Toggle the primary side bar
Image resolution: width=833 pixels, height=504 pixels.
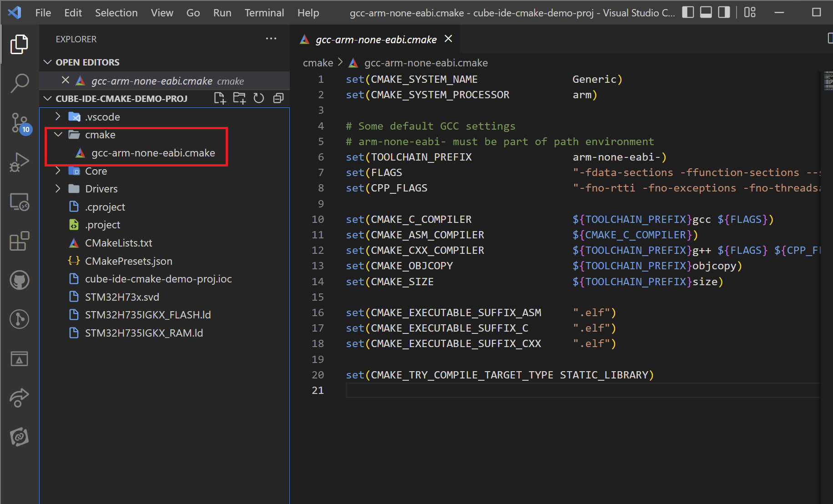688,12
